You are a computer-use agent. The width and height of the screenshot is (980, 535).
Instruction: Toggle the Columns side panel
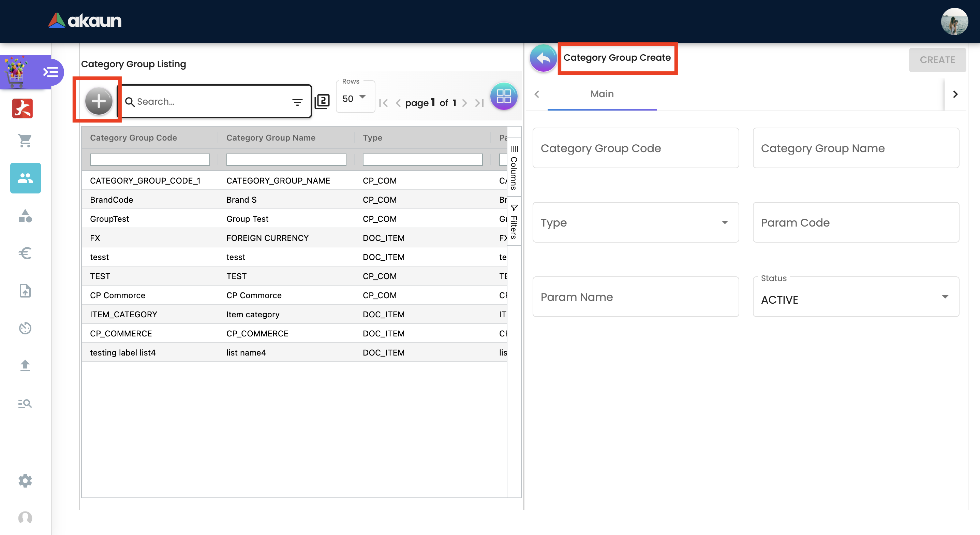click(x=514, y=168)
